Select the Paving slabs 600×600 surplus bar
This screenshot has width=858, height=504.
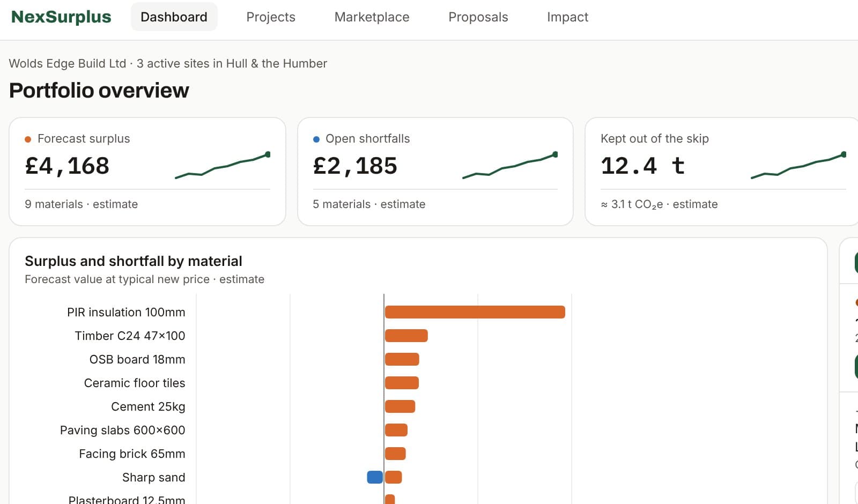396,430
